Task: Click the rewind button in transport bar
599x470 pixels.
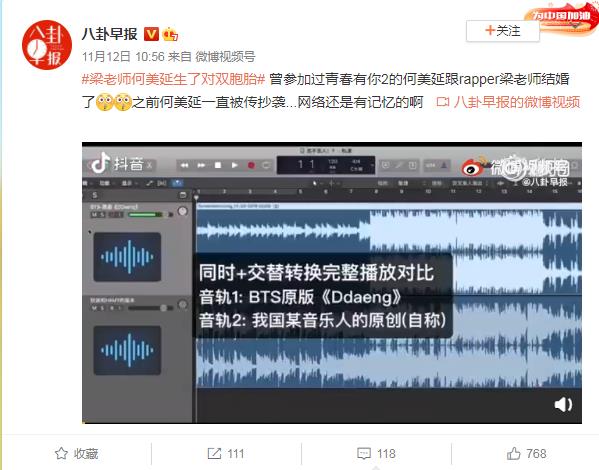Action: pos(185,165)
